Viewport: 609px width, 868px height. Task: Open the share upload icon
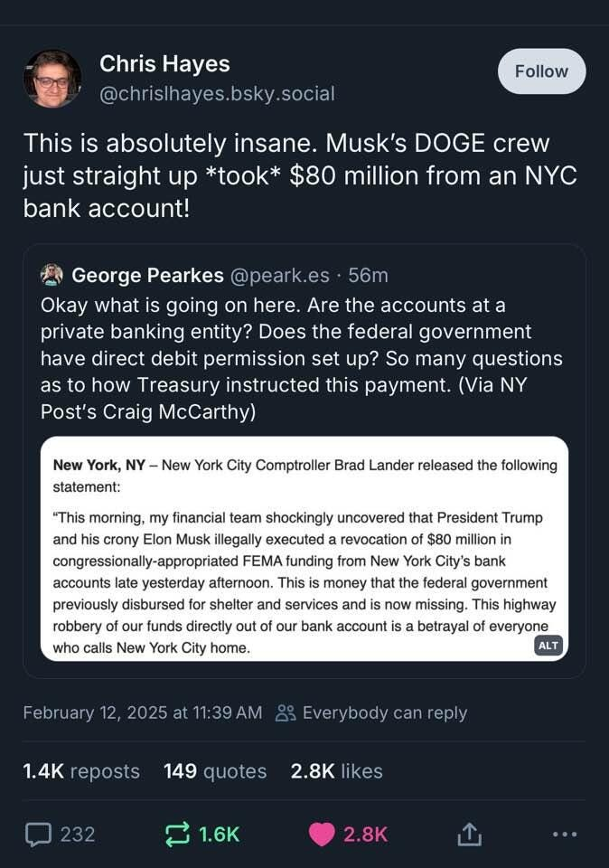tap(469, 834)
